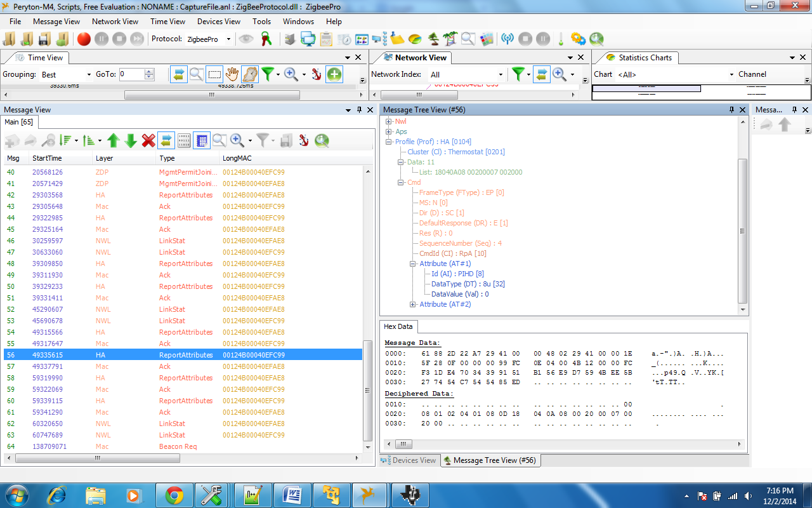812x508 pixels.
Task: Open the Devices View menu
Action: pos(219,21)
